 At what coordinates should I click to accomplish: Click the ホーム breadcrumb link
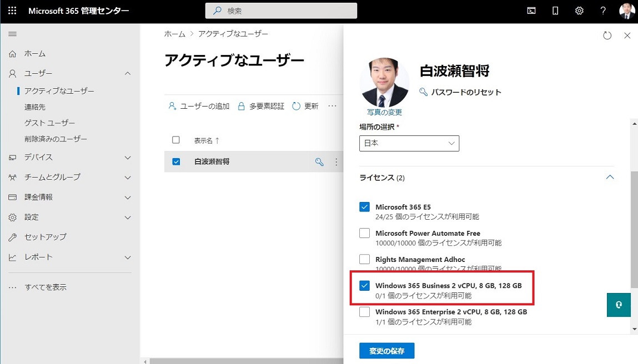click(174, 34)
